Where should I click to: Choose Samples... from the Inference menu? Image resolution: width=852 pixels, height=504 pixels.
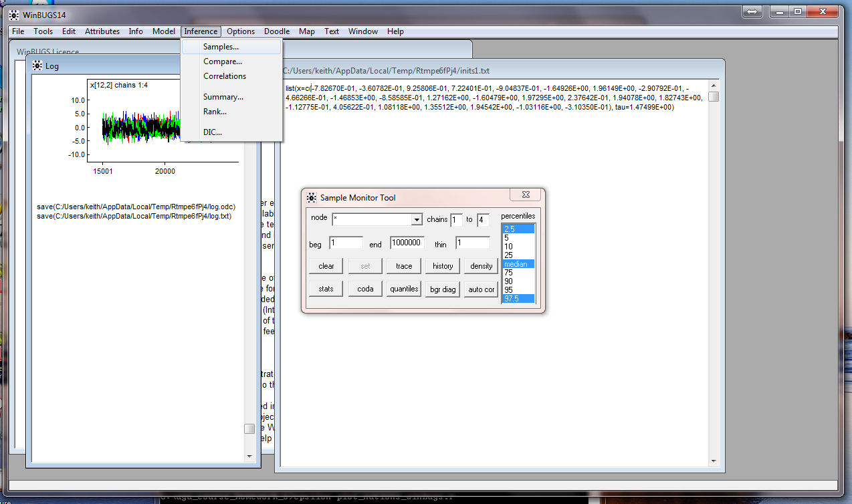click(221, 47)
